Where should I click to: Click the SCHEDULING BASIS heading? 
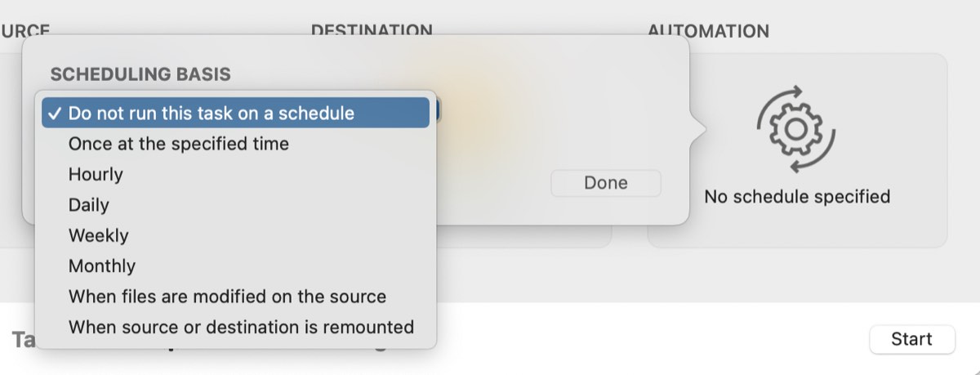pyautogui.click(x=140, y=74)
